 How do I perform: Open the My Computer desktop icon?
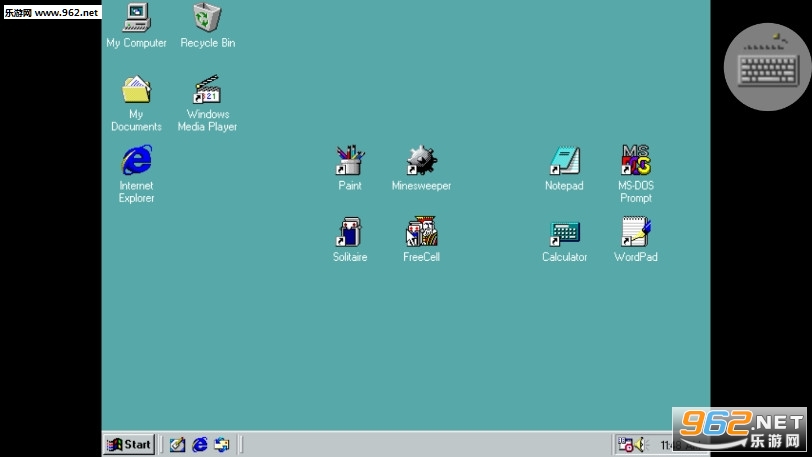coord(136,17)
